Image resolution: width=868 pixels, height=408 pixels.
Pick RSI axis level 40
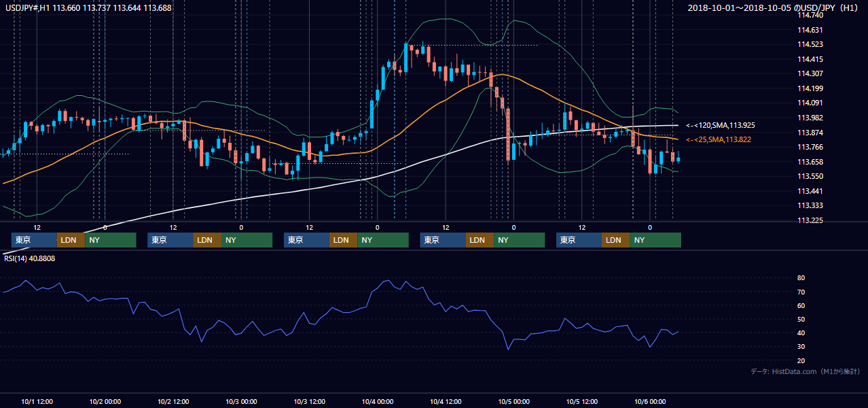tap(801, 333)
